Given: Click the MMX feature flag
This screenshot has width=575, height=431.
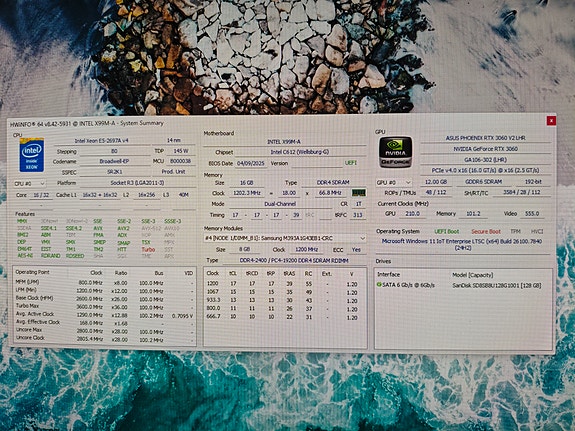Looking at the screenshot, I should coord(22,221).
